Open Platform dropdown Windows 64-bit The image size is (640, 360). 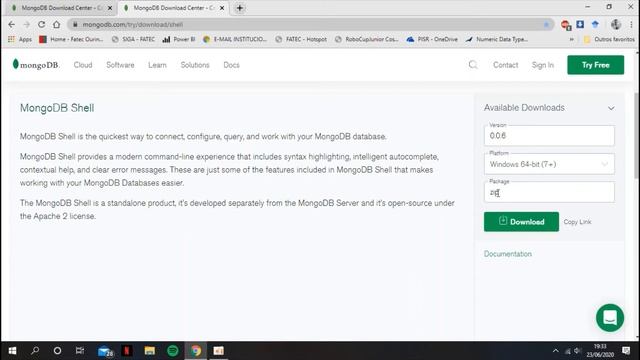point(549,164)
